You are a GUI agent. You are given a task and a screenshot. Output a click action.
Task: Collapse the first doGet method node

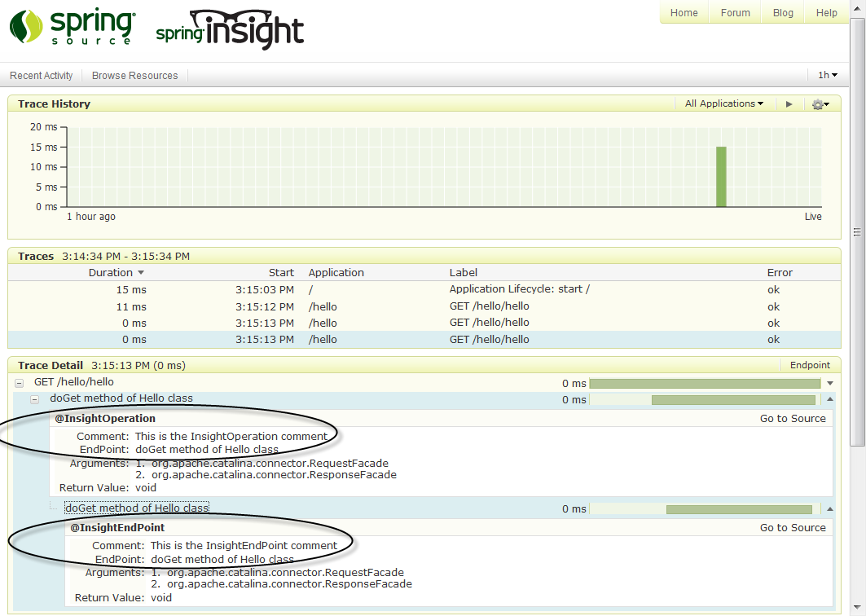point(34,399)
